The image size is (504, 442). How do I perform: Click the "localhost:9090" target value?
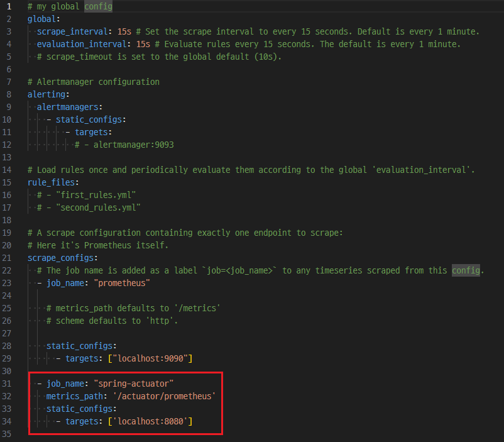150,358
